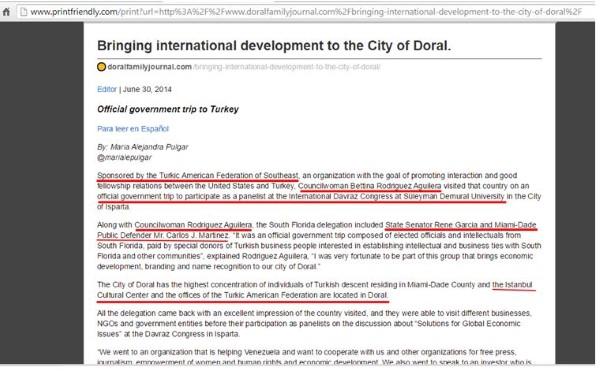Click paragraph starting 'We went to an organization'
Screen dimensions: 600x375
(314, 357)
